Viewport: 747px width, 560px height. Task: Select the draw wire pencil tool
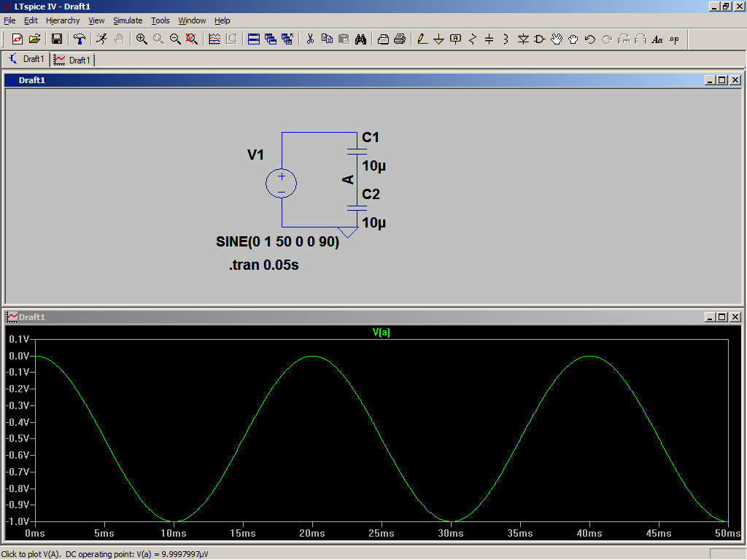422,39
